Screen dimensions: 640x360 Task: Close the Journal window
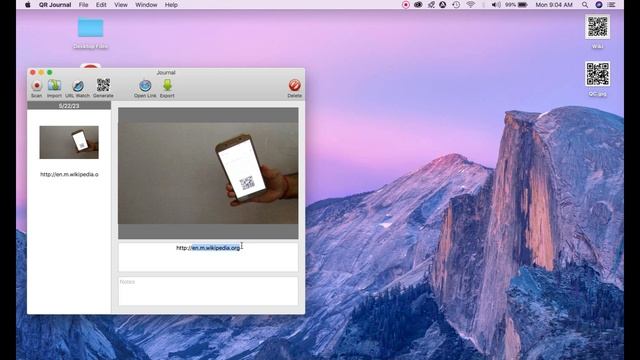pyautogui.click(x=33, y=72)
